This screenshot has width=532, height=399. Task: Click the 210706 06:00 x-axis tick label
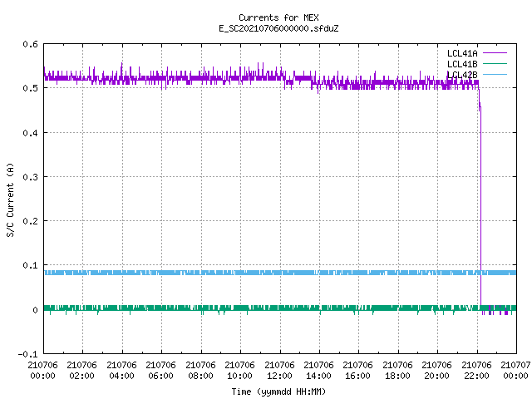160,370
